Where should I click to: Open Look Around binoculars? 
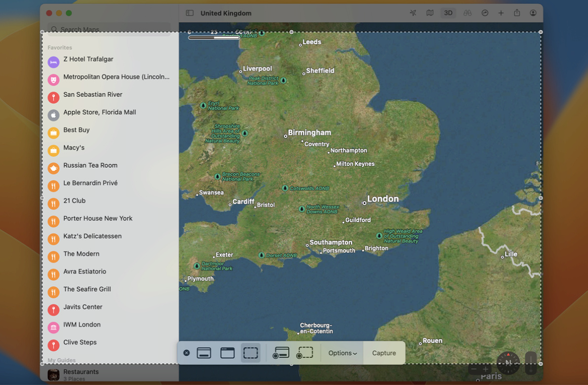click(467, 13)
